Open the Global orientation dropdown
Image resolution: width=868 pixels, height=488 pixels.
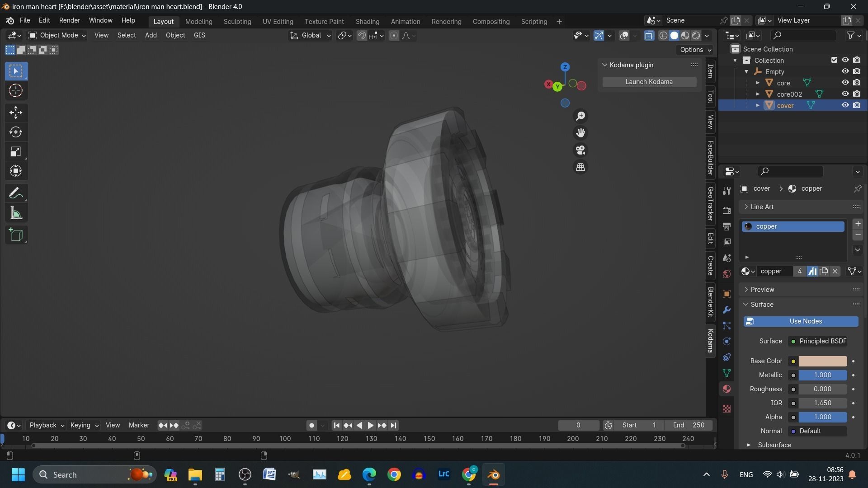[310, 36]
